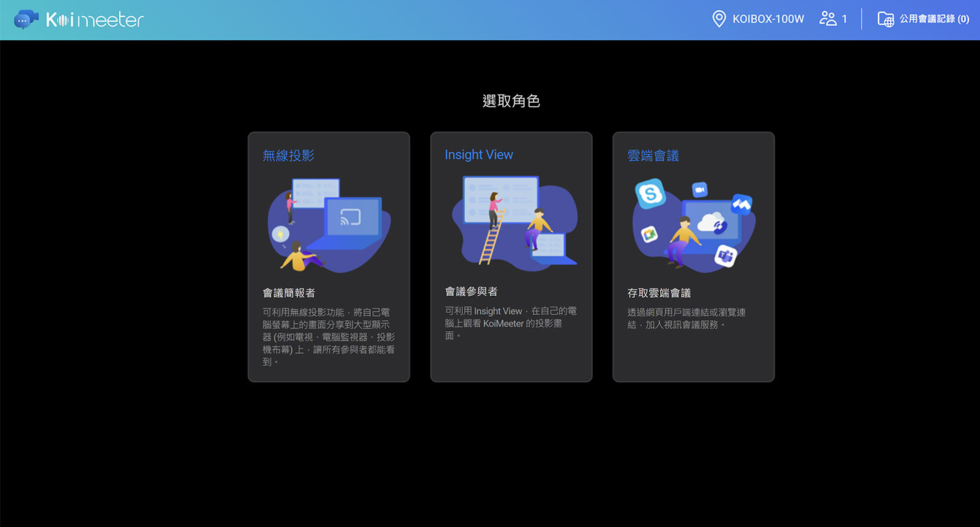980x527 pixels.
Task: Click the lightbulb icon in projection illustration
Action: point(280,235)
